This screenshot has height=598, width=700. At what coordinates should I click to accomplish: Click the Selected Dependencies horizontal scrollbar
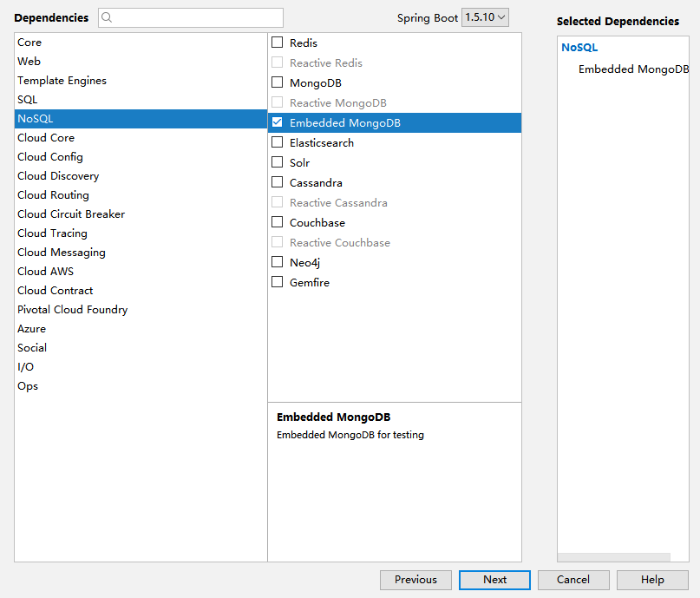click(x=614, y=557)
